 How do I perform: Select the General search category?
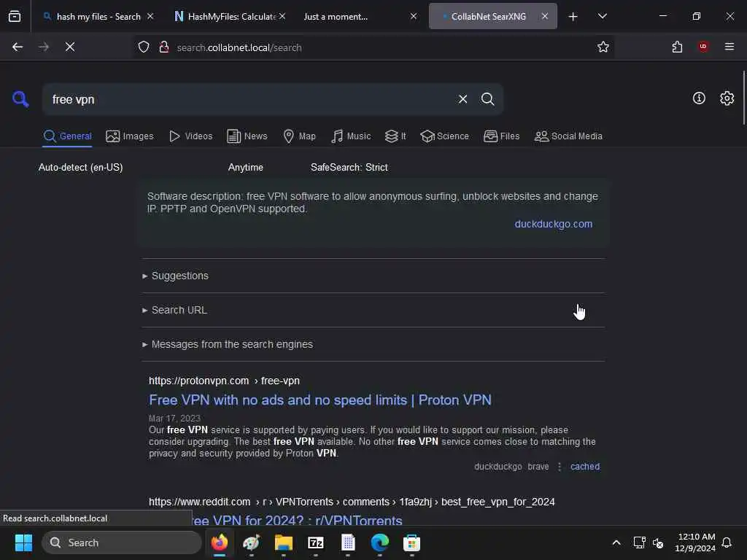click(67, 136)
